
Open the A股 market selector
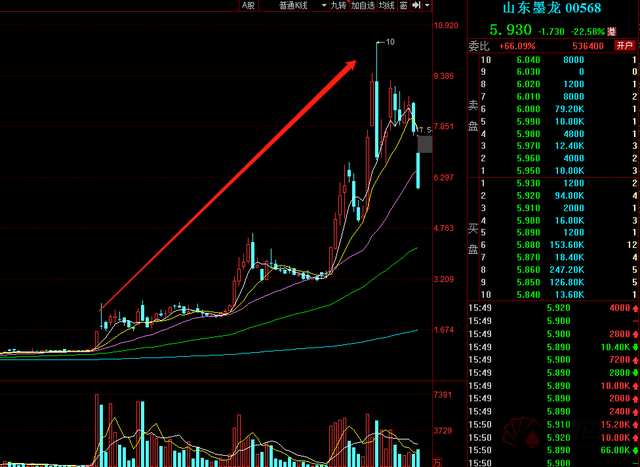click(x=249, y=6)
